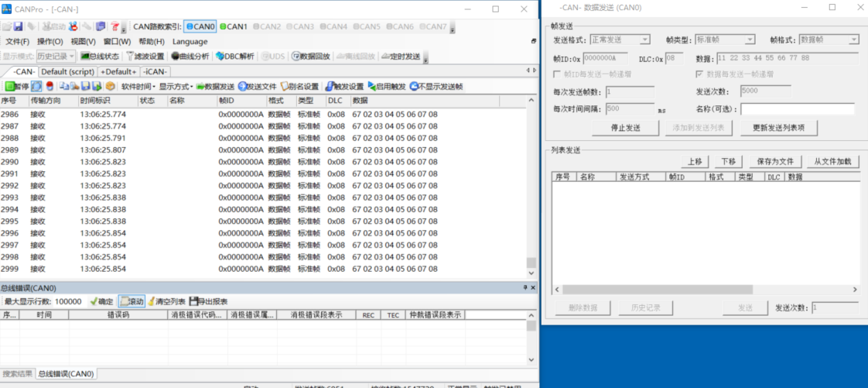Switch to Default (script) tab
The height and width of the screenshot is (388, 868).
point(67,71)
